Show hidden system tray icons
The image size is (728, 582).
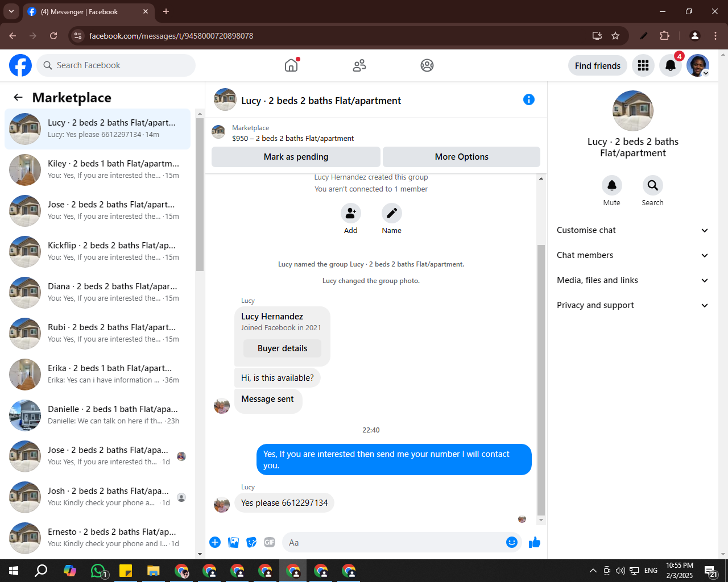point(593,571)
